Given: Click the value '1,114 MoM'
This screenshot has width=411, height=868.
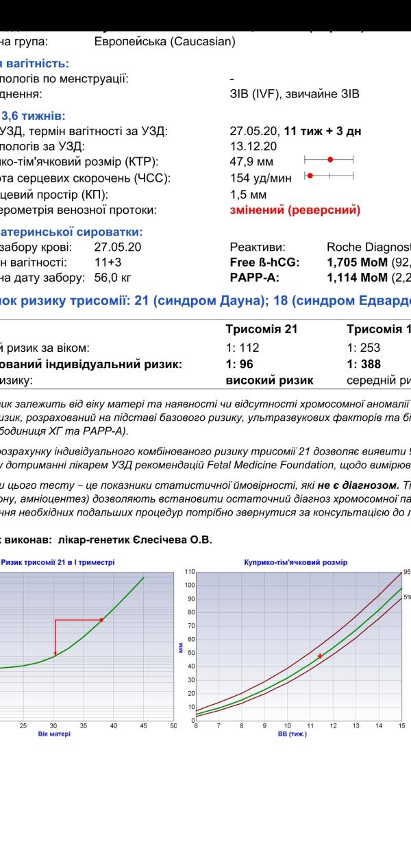Looking at the screenshot, I should (358, 278).
